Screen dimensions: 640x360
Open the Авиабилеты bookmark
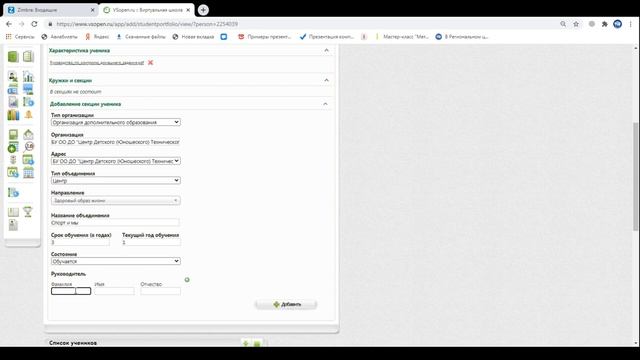(x=59, y=37)
